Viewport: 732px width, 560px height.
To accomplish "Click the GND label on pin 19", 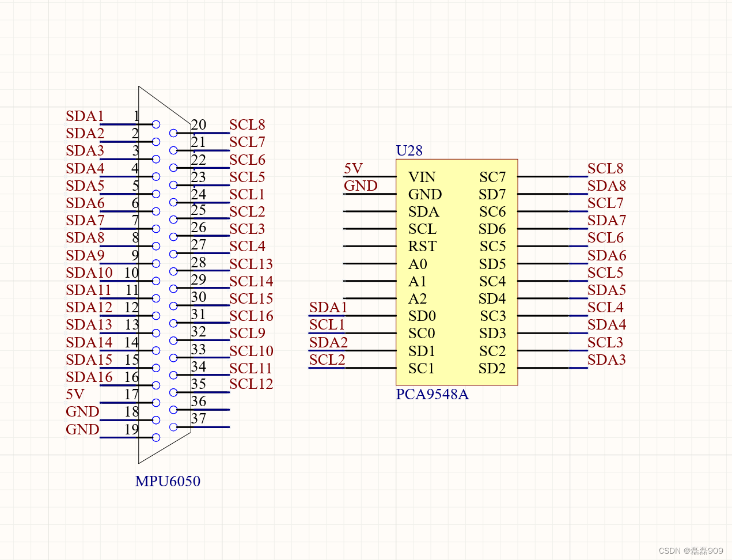I will 82,429.
